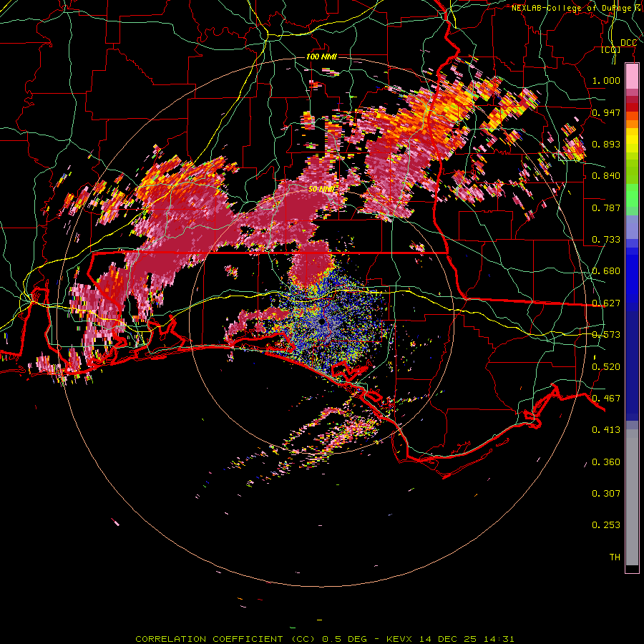The height and width of the screenshot is (644, 644).
Task: Click the yellow segment of the color bar
Action: (632, 142)
